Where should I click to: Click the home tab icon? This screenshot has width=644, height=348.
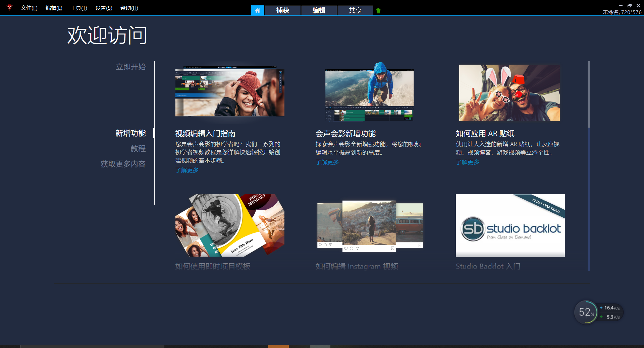click(258, 10)
